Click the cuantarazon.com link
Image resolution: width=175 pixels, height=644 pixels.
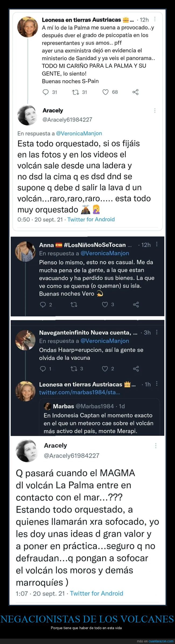coord(161,641)
